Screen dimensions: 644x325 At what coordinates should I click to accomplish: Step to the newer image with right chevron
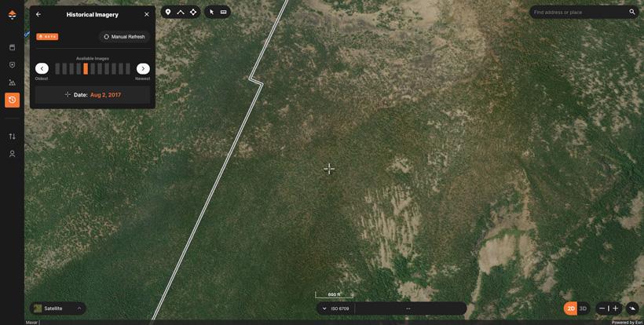click(x=143, y=68)
